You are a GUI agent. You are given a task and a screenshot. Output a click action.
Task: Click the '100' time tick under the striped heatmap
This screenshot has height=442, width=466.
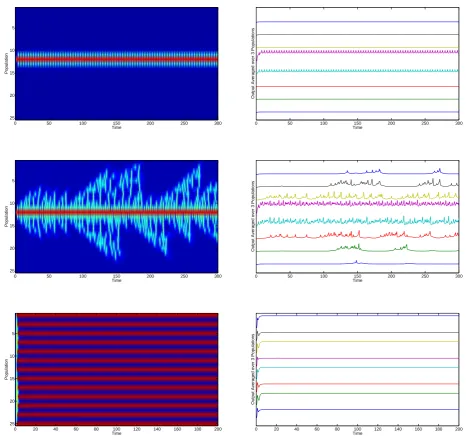coord(116,429)
